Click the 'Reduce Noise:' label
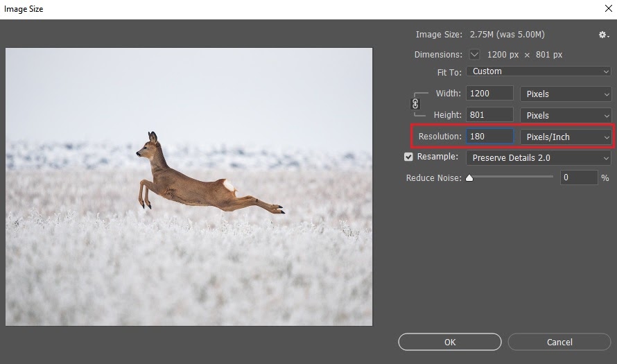This screenshot has width=617, height=364. (x=433, y=178)
